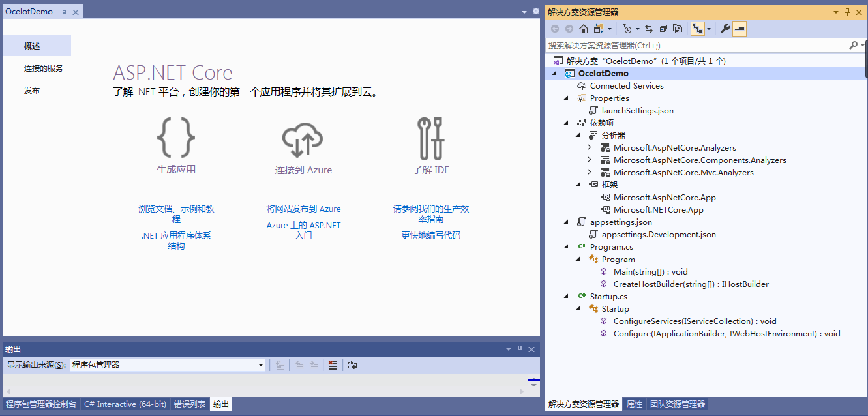Click the back arrow in Solution Explorer toolbar

tap(555, 29)
